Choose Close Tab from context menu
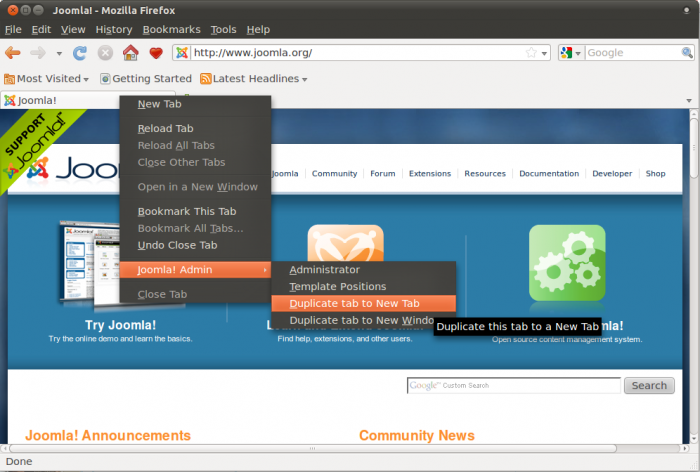700x472 pixels. [195, 294]
